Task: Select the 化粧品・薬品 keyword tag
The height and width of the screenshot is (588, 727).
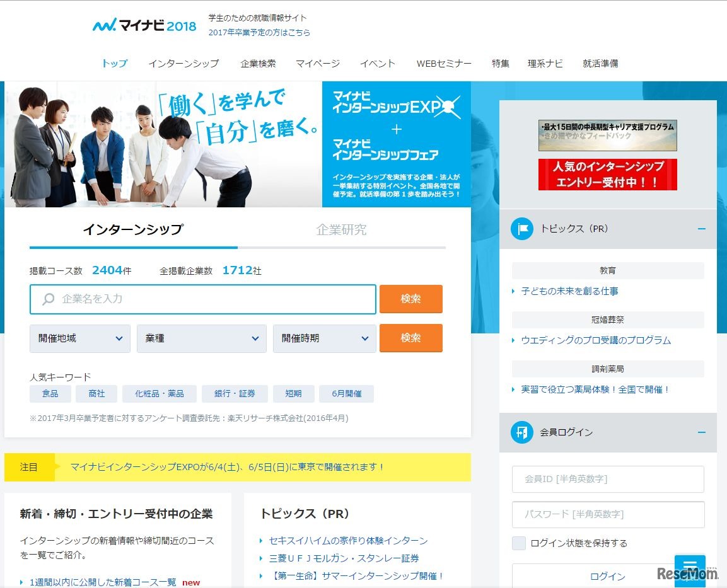Action: 160,394
